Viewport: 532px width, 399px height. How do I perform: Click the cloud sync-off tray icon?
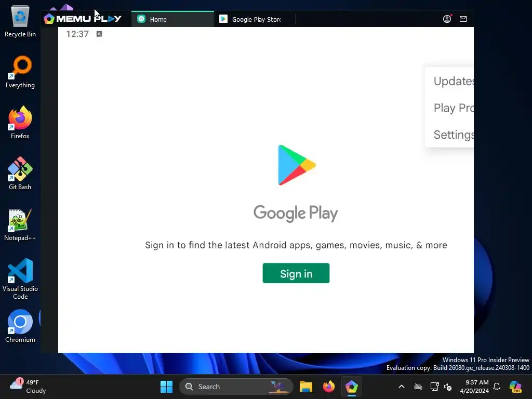[x=418, y=387]
